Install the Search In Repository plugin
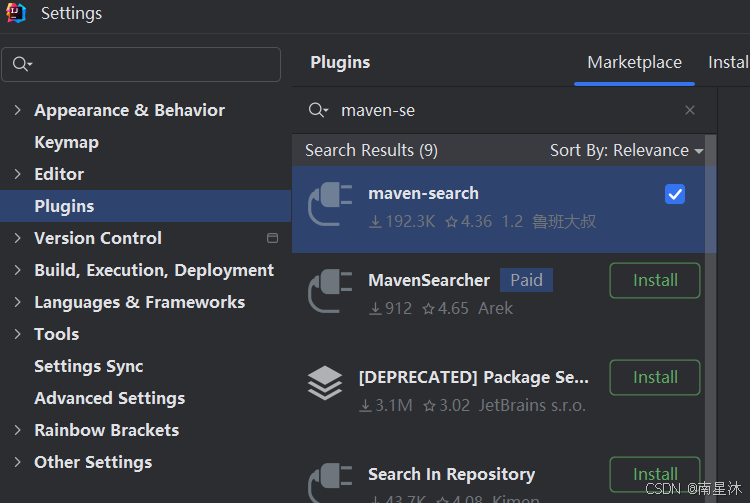This screenshot has width=750, height=503. 655,474
